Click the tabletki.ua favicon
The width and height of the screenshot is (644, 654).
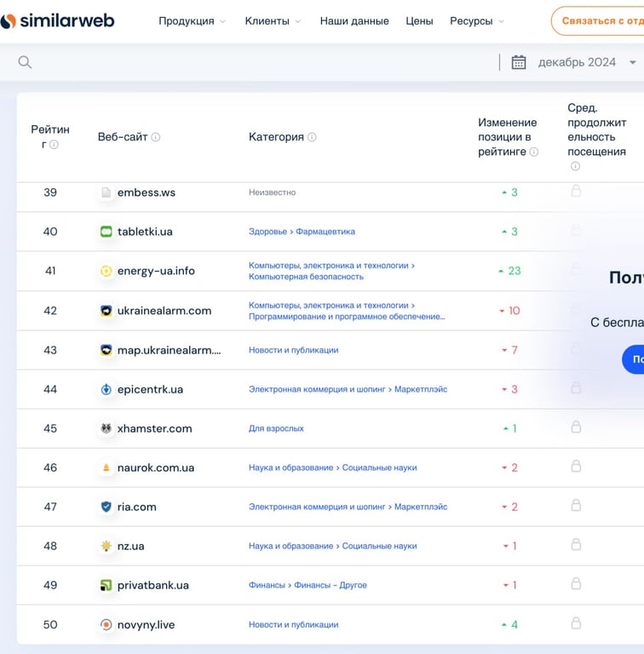[106, 232]
